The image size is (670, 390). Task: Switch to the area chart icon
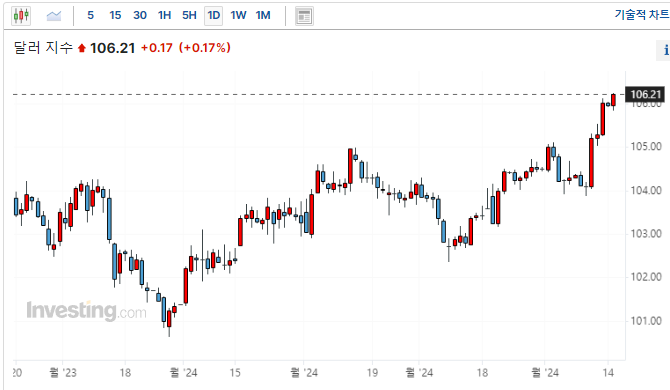point(54,16)
